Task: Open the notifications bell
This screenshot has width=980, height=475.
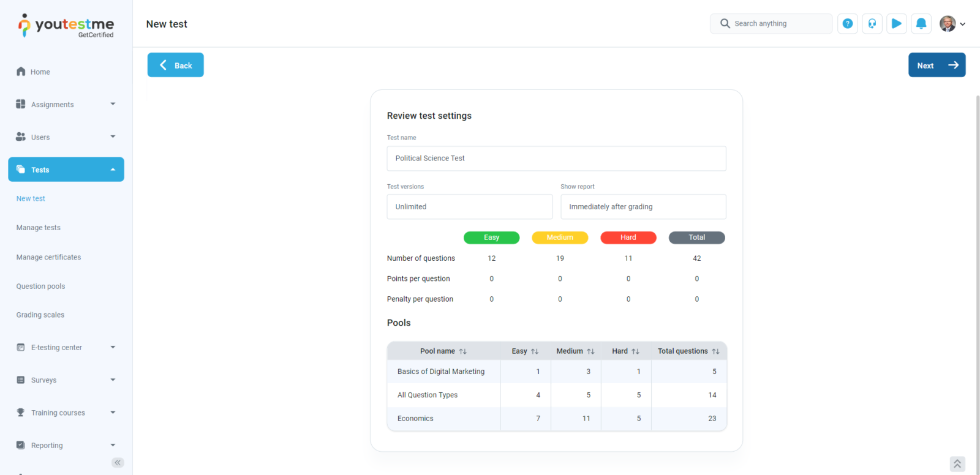Action: pyautogui.click(x=921, y=24)
